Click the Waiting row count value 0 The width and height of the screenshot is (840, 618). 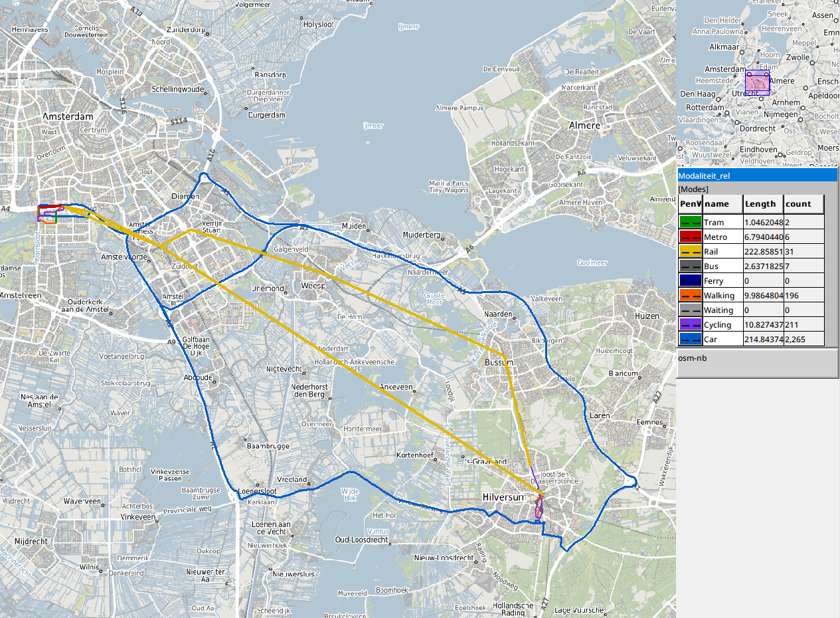pos(803,310)
